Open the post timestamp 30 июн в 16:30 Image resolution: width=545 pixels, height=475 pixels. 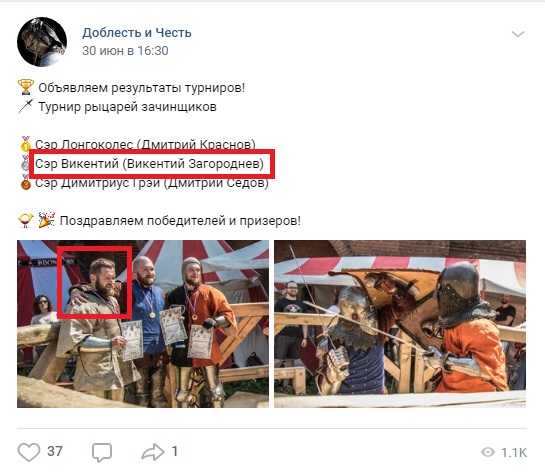(x=125, y=51)
